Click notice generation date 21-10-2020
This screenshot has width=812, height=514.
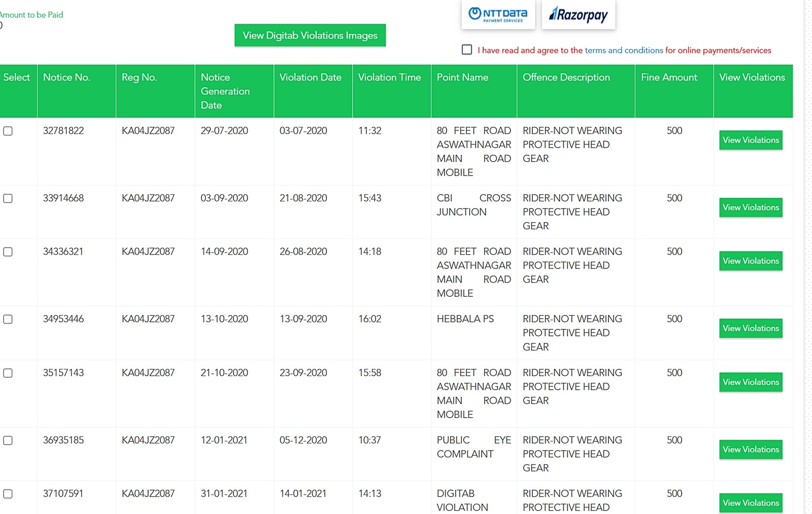224,373
